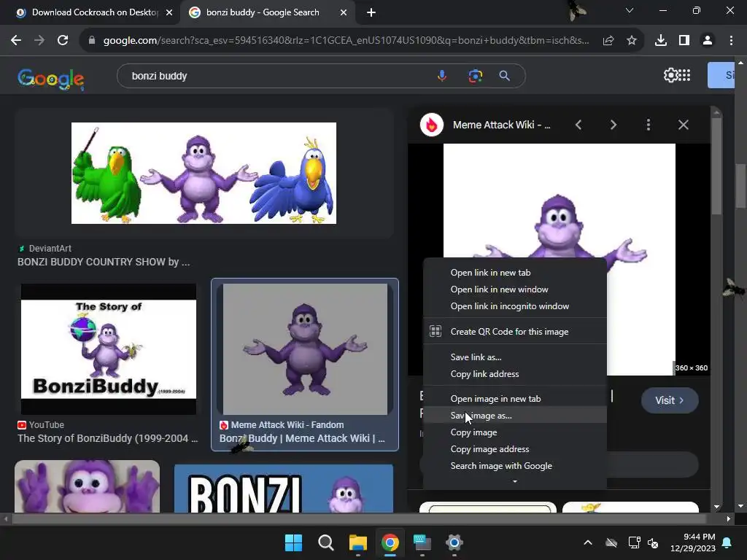Screen dimensions: 747x560
Task: Select the bonzi buddy Google Search tab
Action: pos(261,12)
